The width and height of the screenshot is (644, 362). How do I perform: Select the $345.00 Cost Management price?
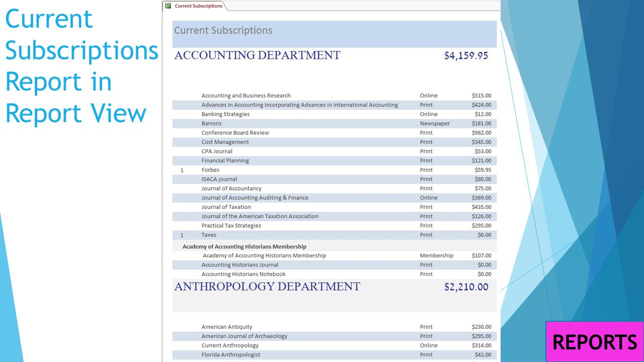point(481,142)
